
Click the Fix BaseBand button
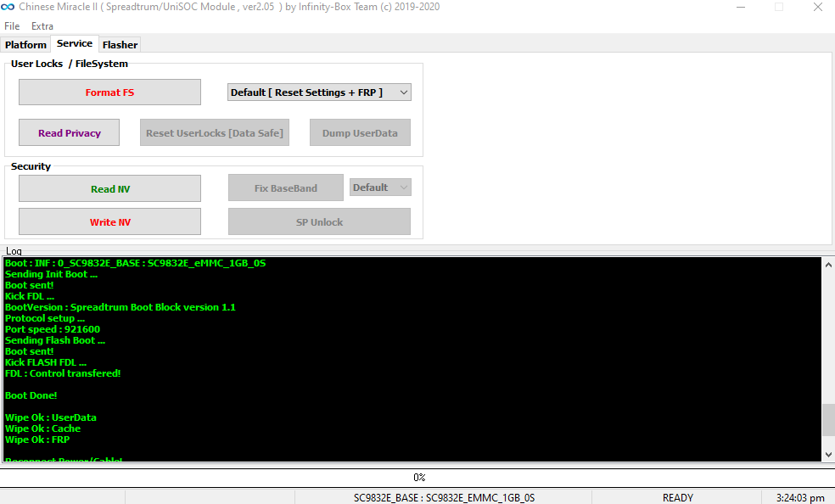click(286, 188)
